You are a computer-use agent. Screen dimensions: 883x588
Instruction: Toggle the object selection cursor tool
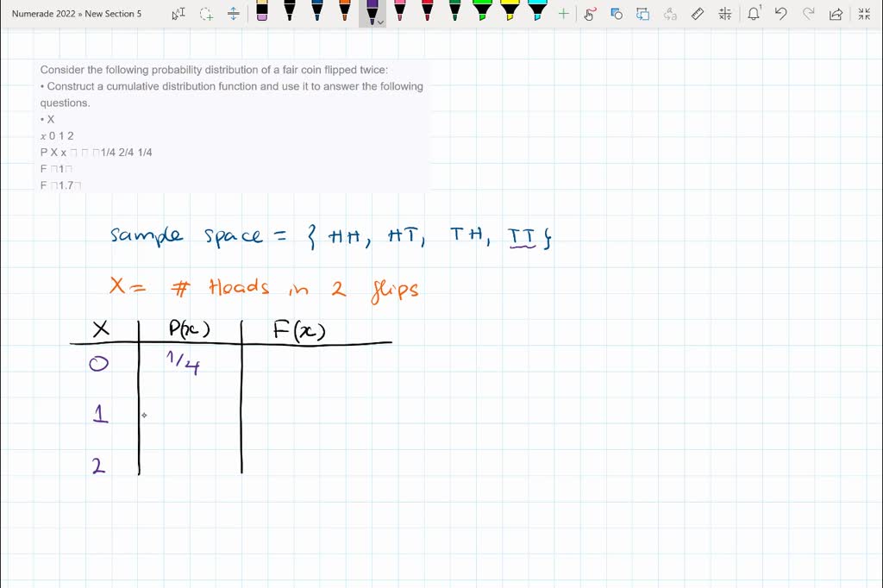[x=178, y=14]
